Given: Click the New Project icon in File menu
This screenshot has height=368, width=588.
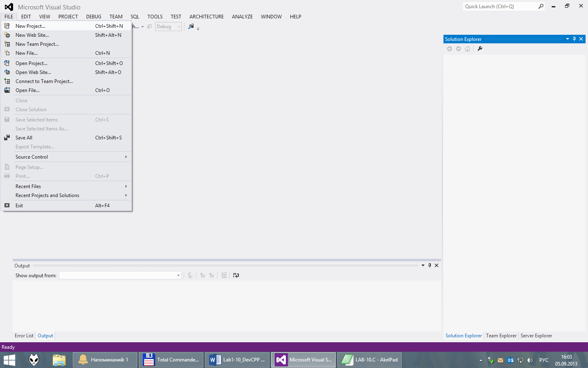Looking at the screenshot, I should coord(7,26).
